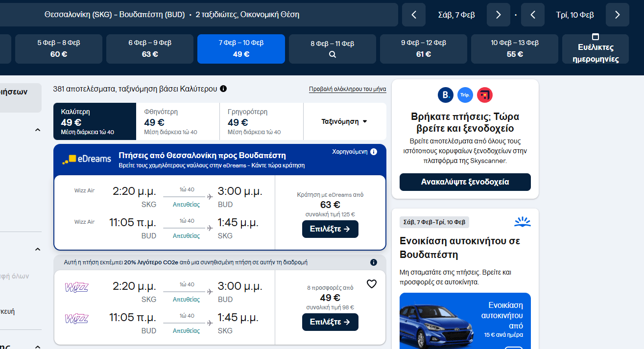
Task: Click the info icon beside sorting results text
Action: (x=223, y=89)
